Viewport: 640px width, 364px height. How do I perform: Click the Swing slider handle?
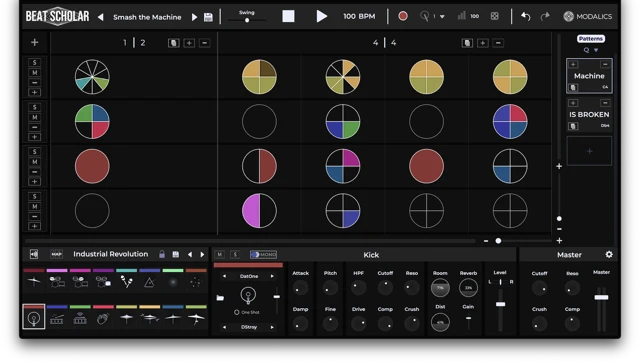(247, 20)
